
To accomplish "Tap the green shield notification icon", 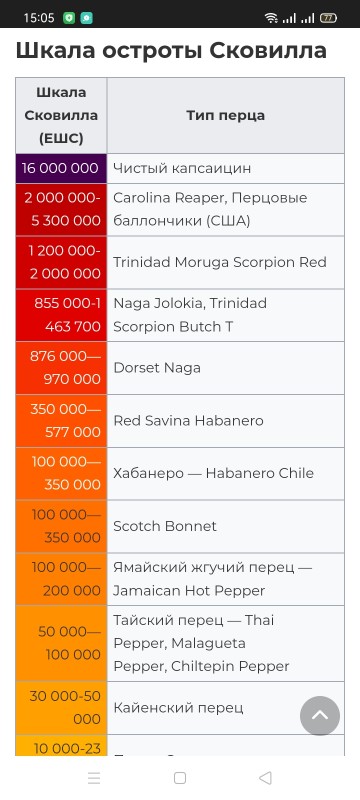I will pos(69,18).
